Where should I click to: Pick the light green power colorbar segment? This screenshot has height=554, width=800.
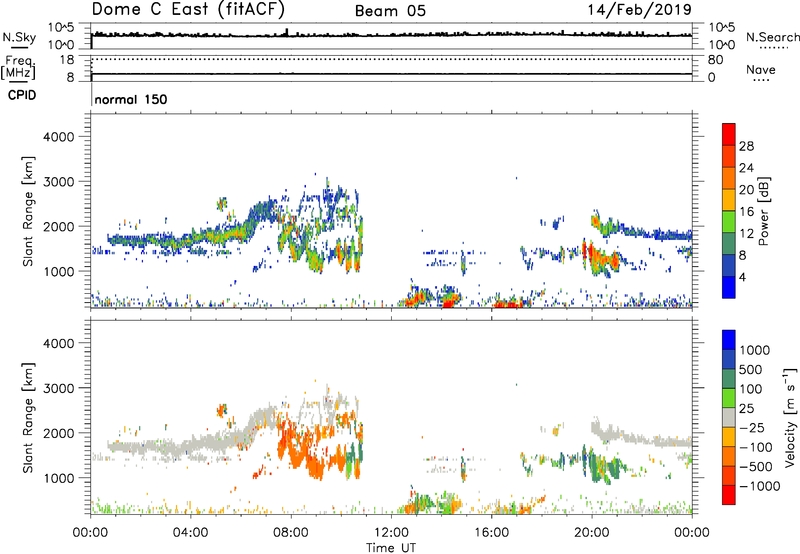click(729, 222)
